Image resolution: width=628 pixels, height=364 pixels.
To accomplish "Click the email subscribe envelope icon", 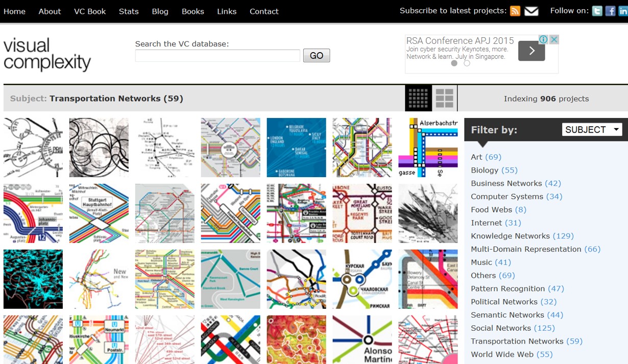I will 532,11.
